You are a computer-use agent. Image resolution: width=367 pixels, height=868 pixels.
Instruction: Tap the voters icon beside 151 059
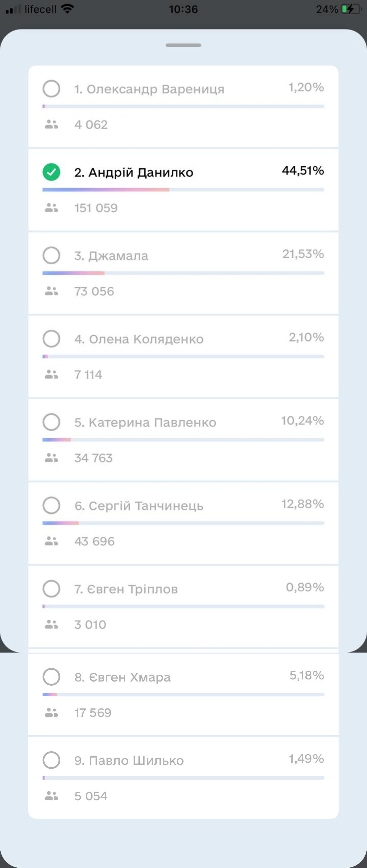(x=51, y=207)
